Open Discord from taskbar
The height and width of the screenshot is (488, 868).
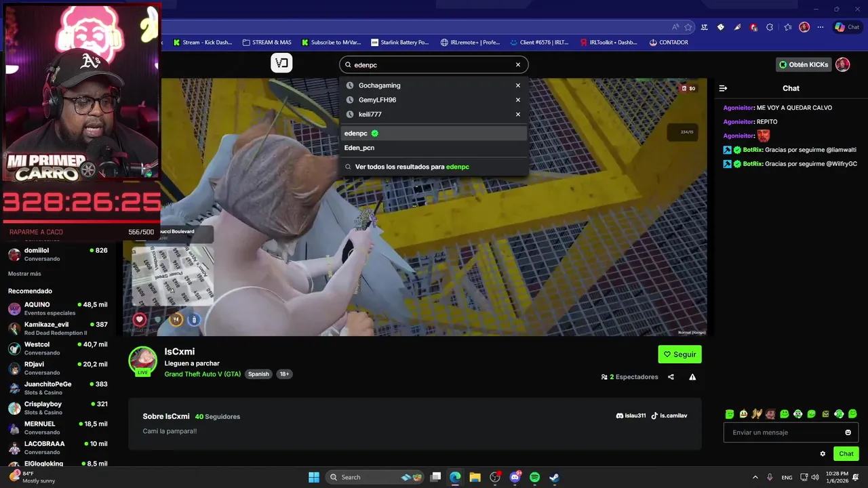click(515, 477)
